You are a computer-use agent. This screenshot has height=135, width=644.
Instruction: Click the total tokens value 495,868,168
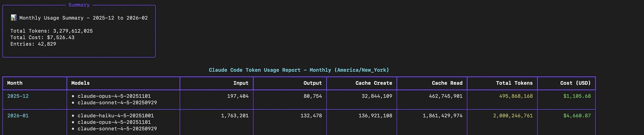click(516, 96)
